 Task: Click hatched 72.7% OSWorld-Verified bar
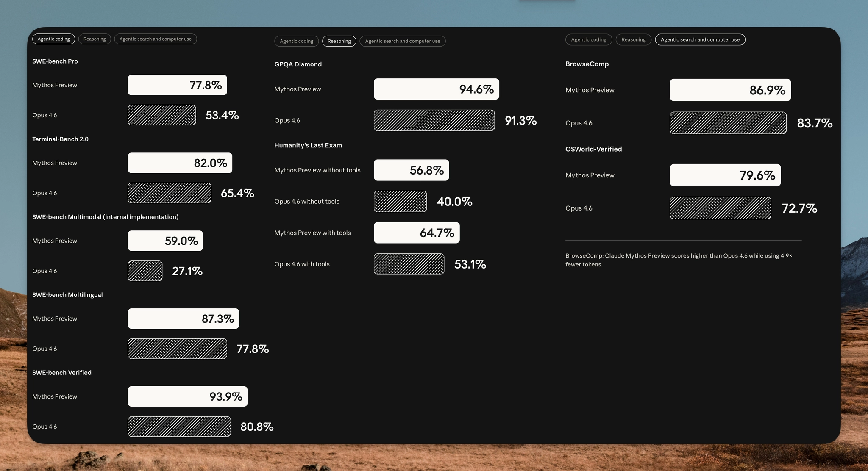pyautogui.click(x=720, y=208)
